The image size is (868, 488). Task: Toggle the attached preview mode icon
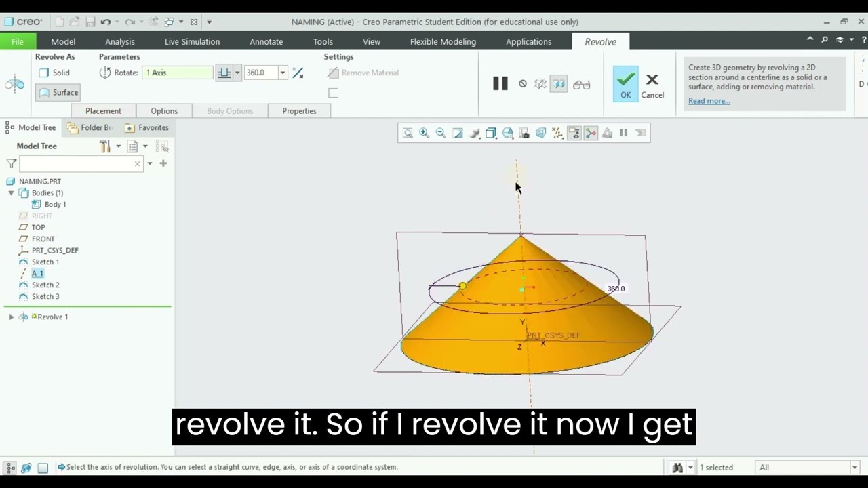click(559, 84)
